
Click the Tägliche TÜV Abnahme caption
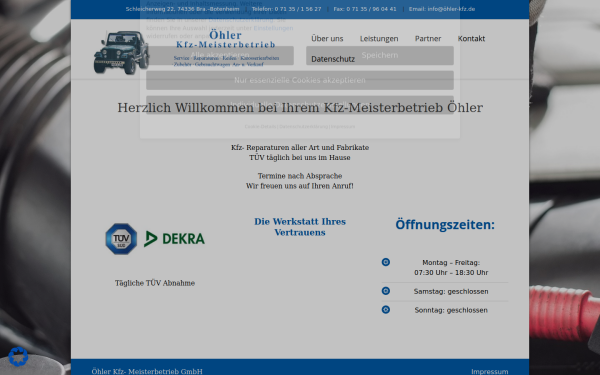pos(155,283)
